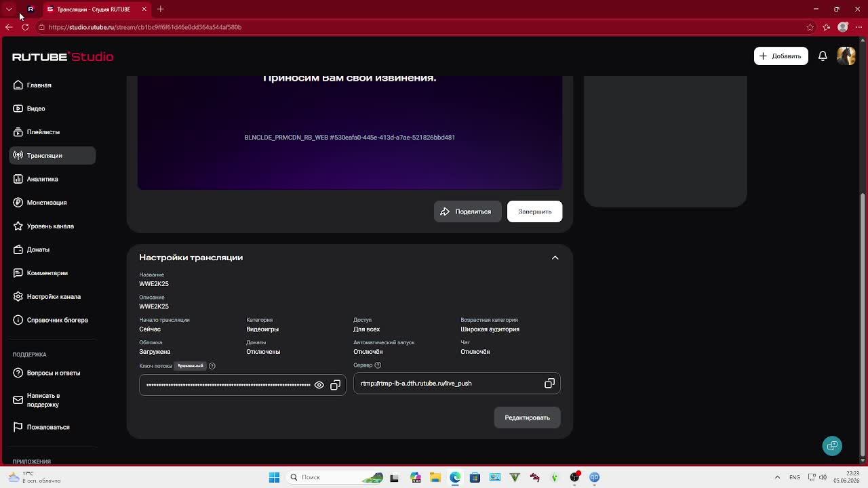Click the Донаты icon
The height and width of the screenshot is (488, 868).
[x=18, y=249]
